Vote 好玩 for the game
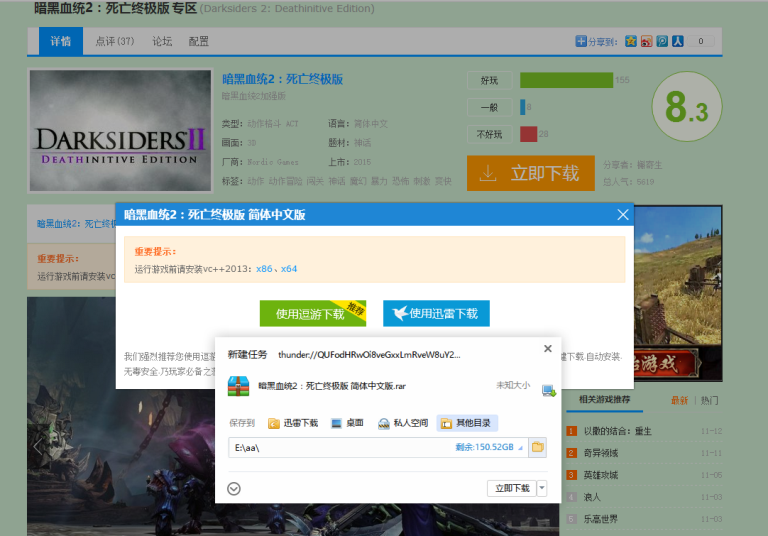Viewport: 768px width, 536px height. (x=489, y=80)
